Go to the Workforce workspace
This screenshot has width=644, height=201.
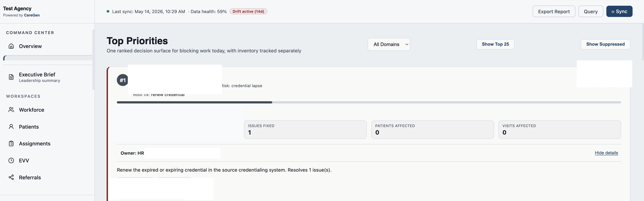click(x=47, y=110)
